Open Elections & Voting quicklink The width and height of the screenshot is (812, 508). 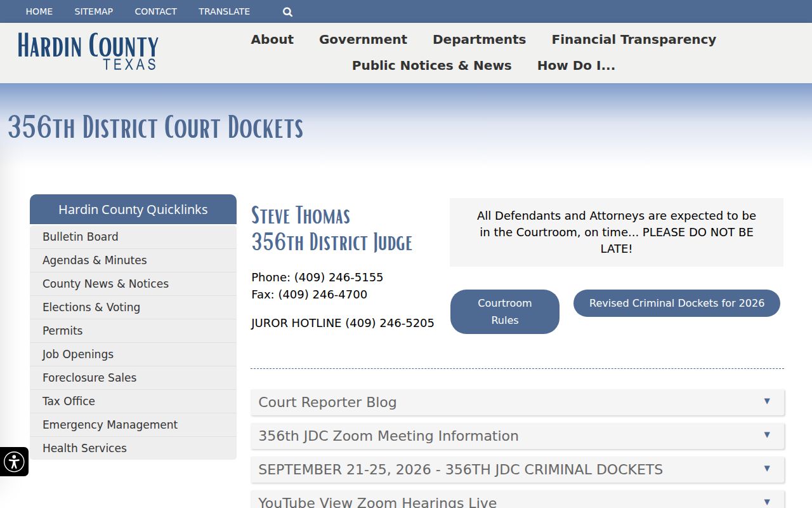[133, 307]
